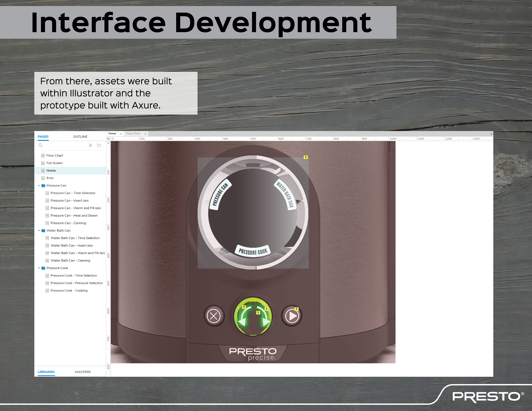Open Pressure Can - Insert Jars page

click(x=69, y=200)
